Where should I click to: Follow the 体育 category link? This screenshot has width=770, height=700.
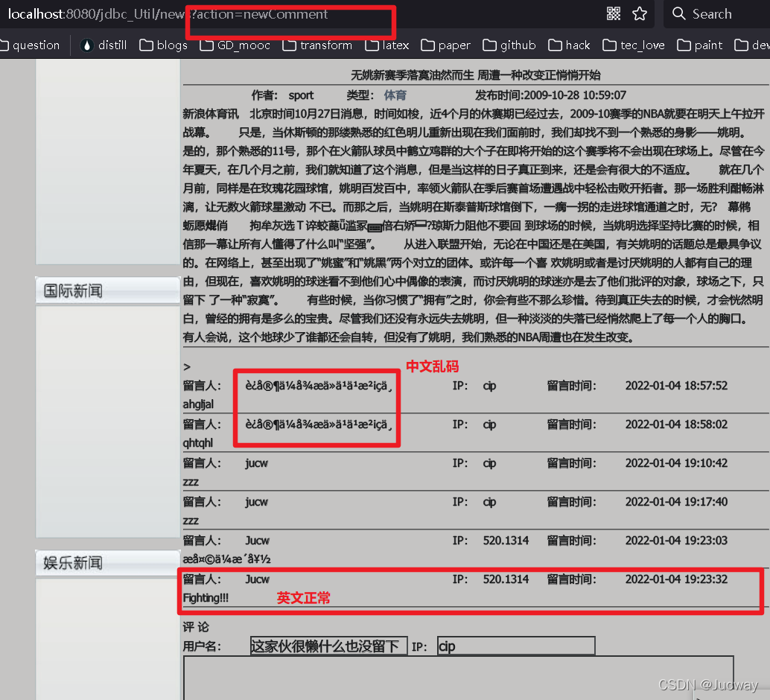click(x=395, y=95)
